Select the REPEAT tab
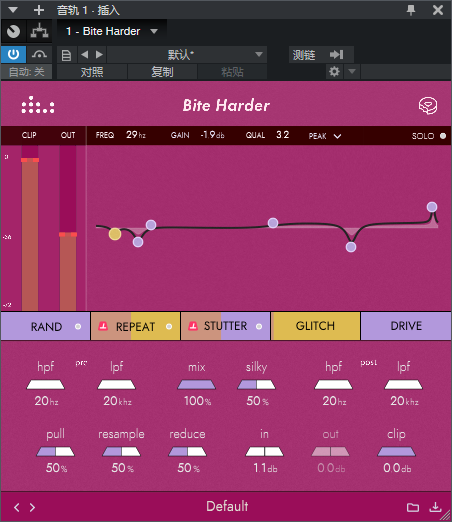 [x=135, y=326]
